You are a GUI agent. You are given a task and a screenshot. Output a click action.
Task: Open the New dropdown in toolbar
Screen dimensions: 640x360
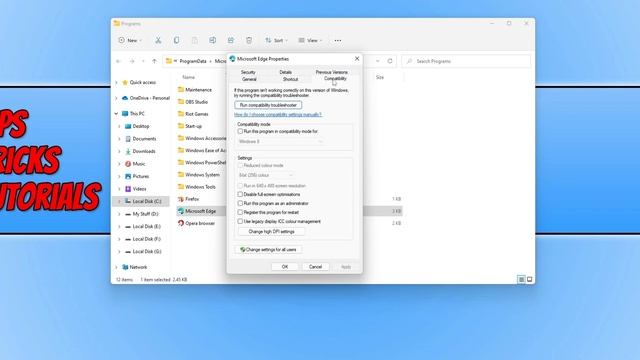coord(130,40)
